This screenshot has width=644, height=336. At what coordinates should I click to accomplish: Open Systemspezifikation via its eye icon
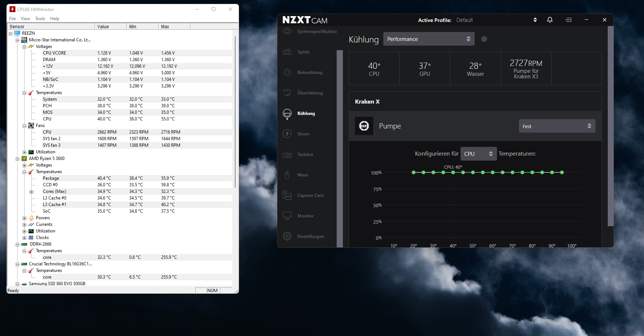(x=287, y=31)
